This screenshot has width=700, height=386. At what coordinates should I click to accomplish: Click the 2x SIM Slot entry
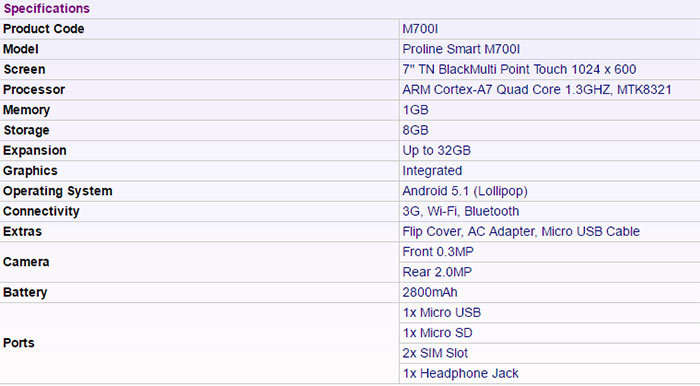point(435,353)
